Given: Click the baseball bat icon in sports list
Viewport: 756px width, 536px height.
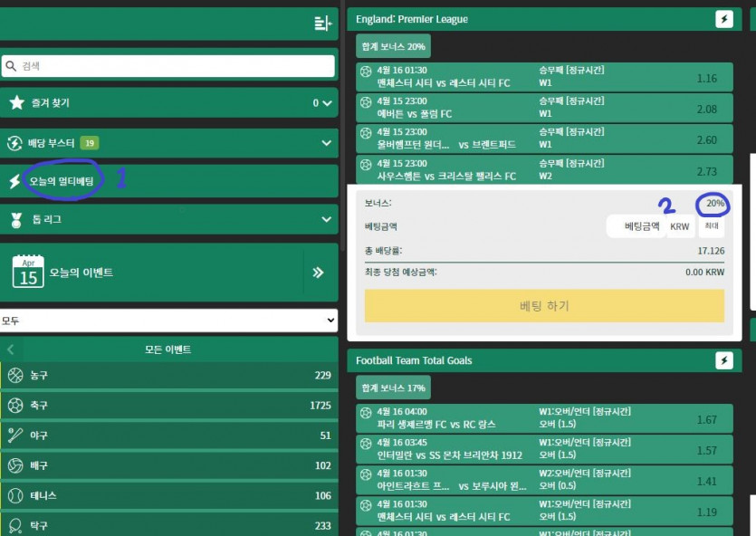Looking at the screenshot, I should pos(15,435).
